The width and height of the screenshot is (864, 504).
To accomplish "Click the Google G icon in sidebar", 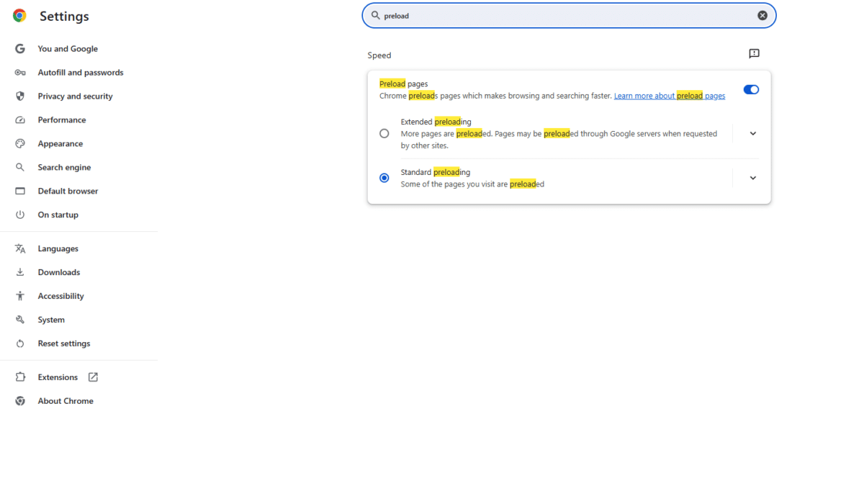I will tap(20, 49).
